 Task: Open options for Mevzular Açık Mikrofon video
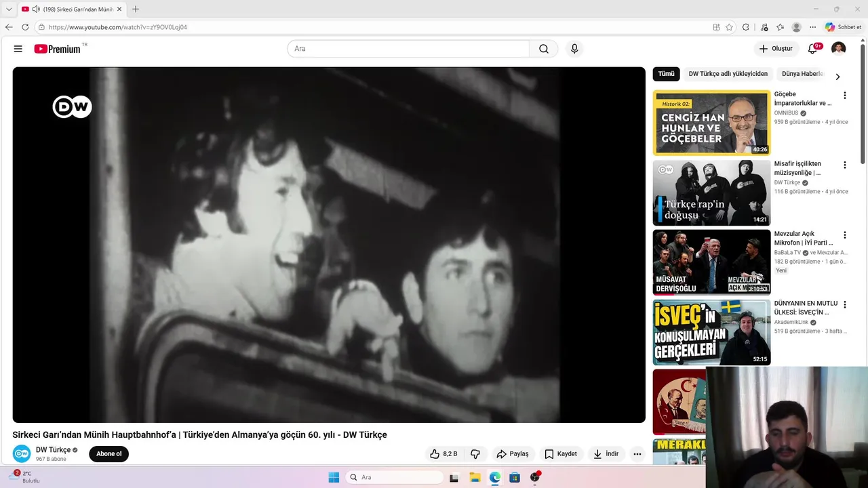point(844,235)
